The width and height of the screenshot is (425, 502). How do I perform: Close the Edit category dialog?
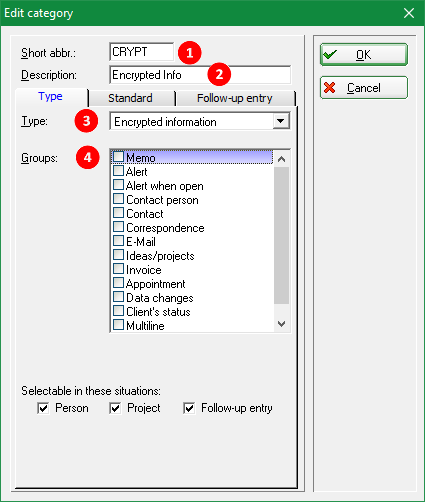click(409, 13)
